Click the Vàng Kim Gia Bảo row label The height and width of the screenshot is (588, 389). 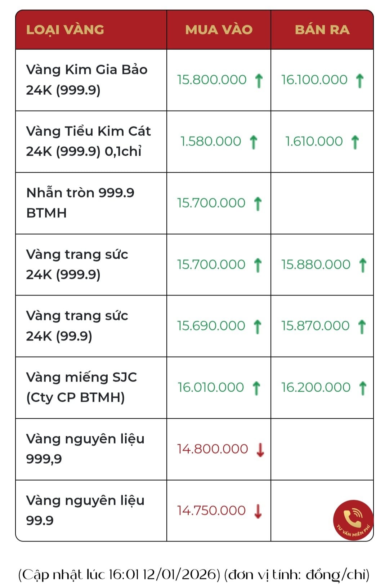[x=87, y=80]
